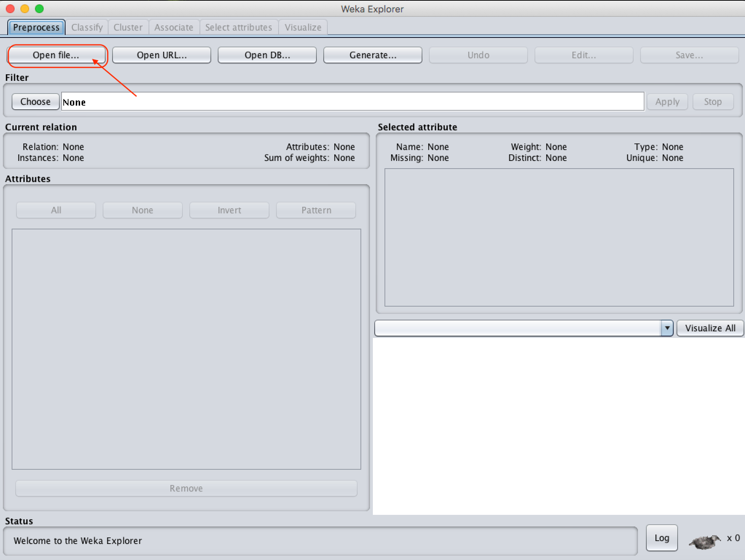Click the green macOS zoom button

[39, 8]
